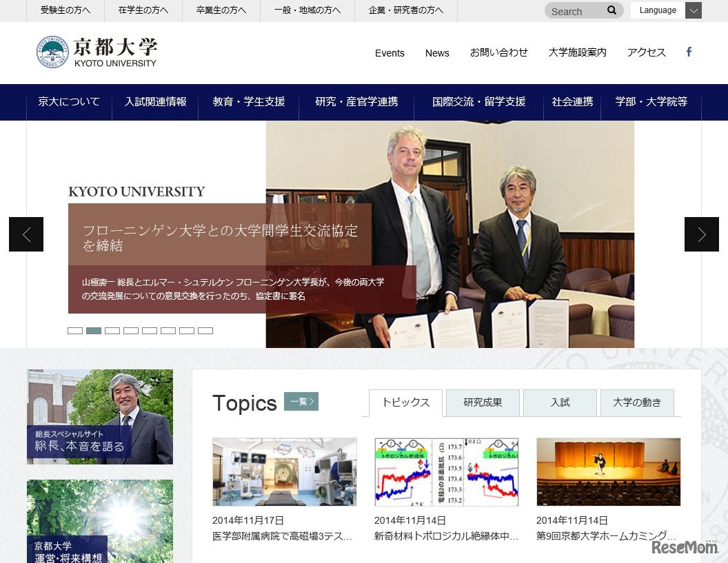Click the News link in the header

tap(437, 53)
